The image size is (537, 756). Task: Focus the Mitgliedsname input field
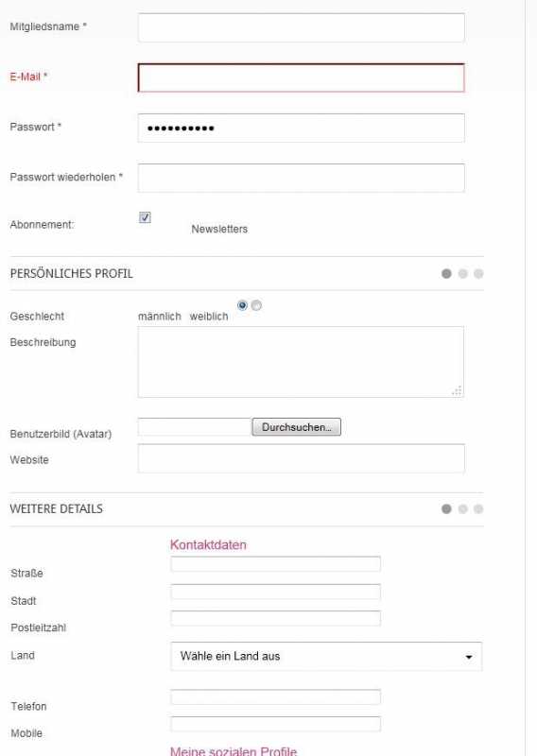(302, 27)
